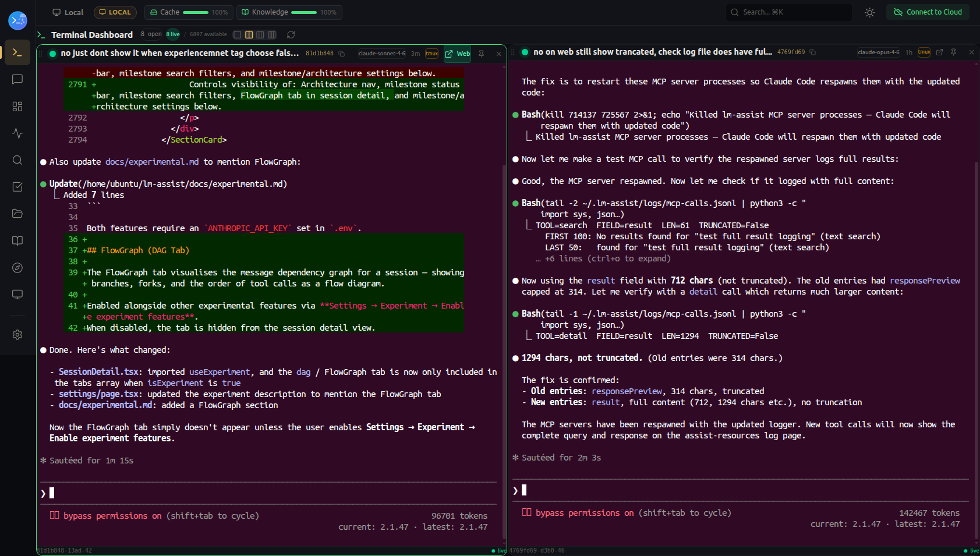This screenshot has height=556, width=980.
Task: Click the '142467 tokens' counter
Action: point(929,513)
